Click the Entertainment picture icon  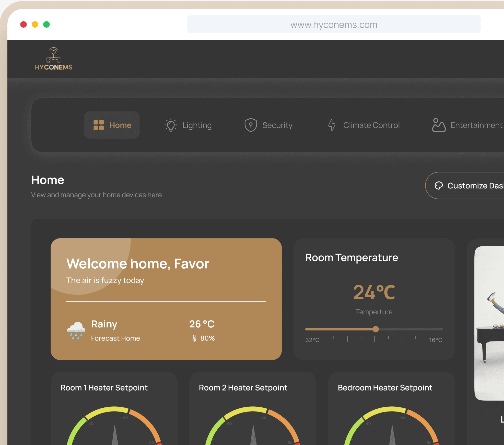pyautogui.click(x=439, y=125)
